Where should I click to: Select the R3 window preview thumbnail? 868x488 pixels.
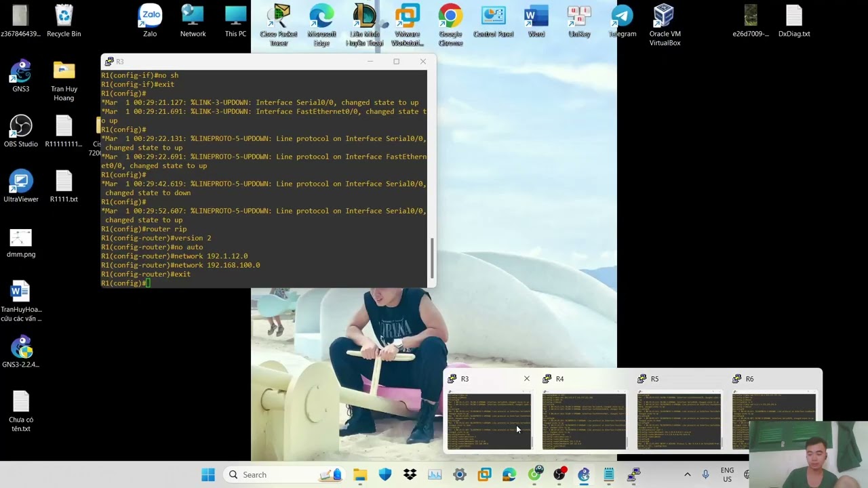[489, 421]
